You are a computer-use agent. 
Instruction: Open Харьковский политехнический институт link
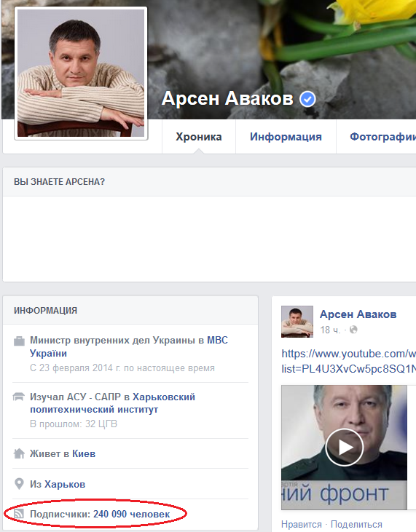click(112, 403)
